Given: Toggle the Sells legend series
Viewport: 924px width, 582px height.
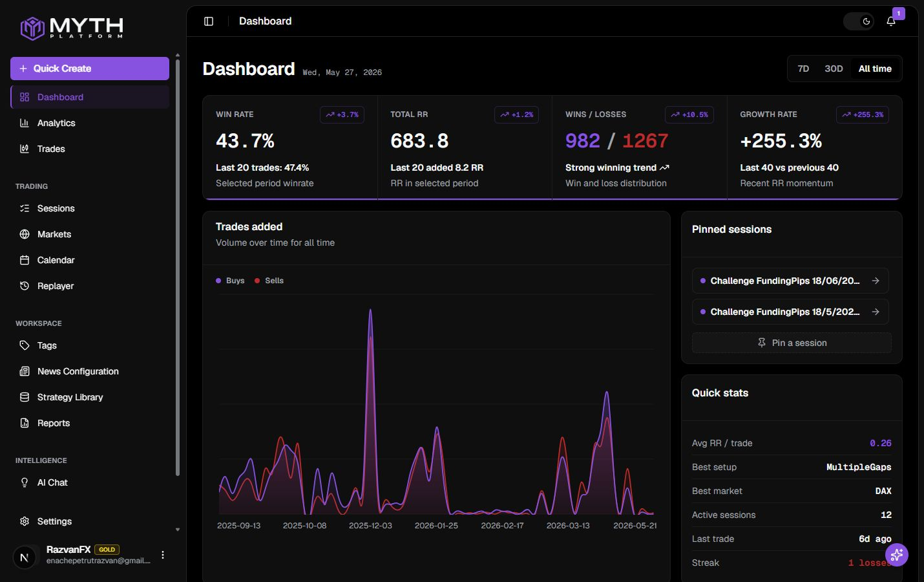Looking at the screenshot, I should coord(269,281).
